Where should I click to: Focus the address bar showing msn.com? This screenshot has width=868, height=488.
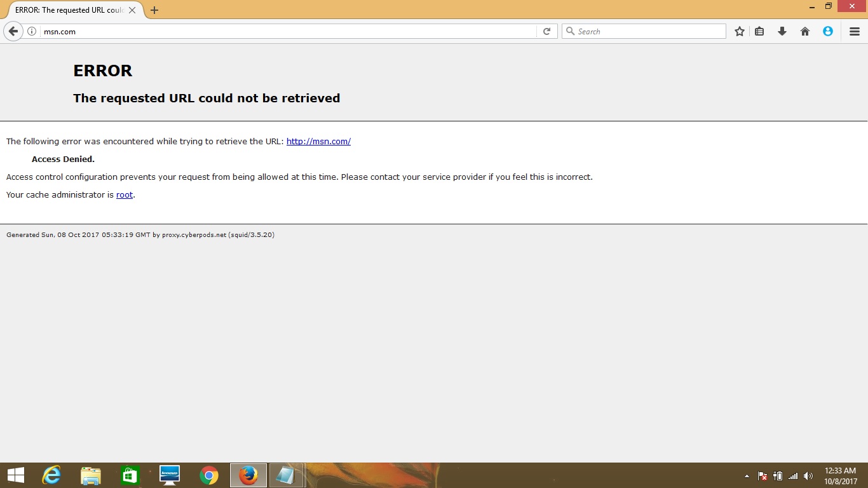tap(289, 31)
